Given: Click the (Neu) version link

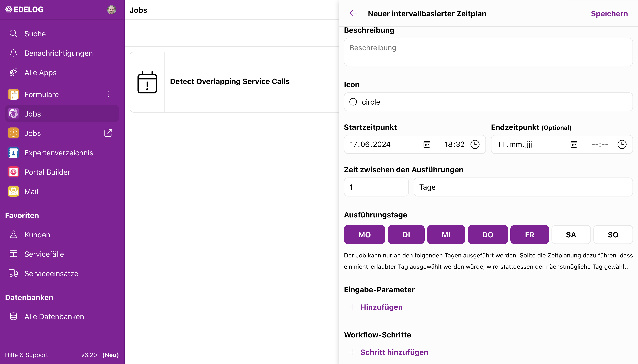Looking at the screenshot, I should tap(110, 355).
